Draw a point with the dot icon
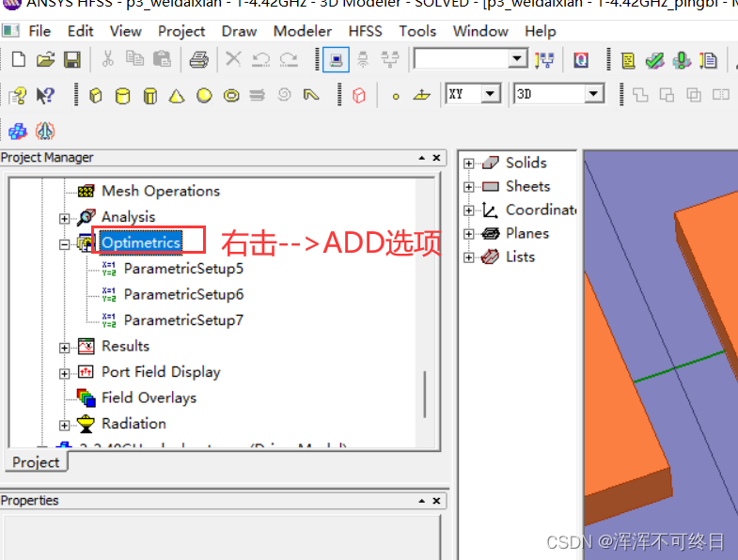 (396, 97)
